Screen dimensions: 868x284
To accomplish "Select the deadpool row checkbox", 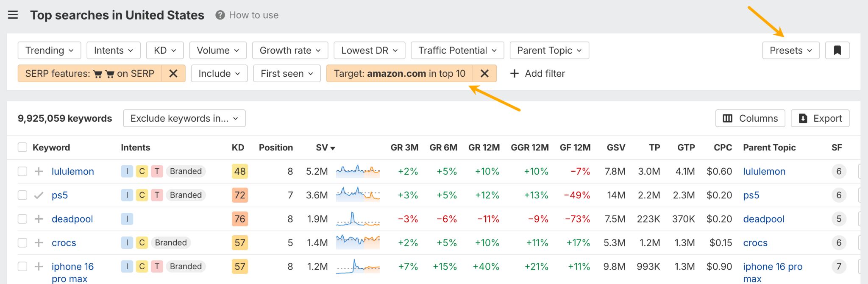I will coord(22,219).
